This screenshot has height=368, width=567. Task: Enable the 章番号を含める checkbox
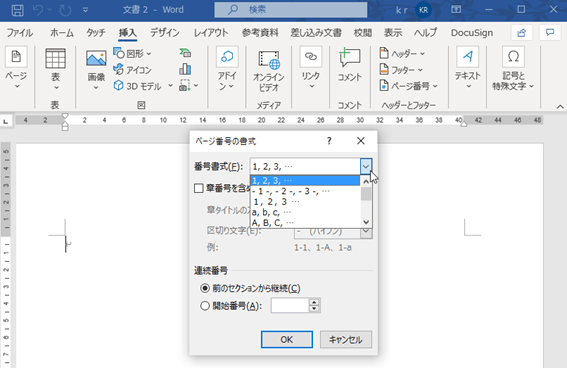pyautogui.click(x=199, y=188)
